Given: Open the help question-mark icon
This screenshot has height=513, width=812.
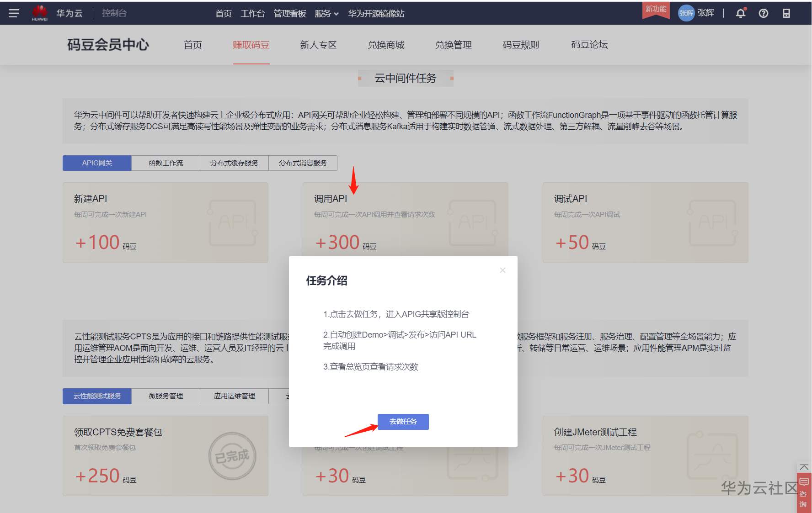Looking at the screenshot, I should point(764,13).
